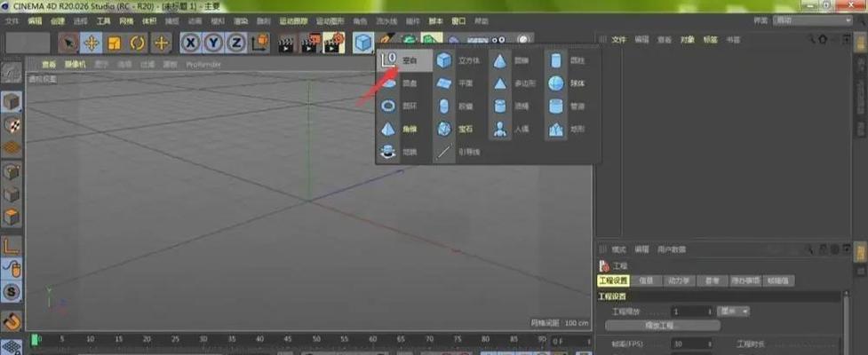Viewport: 868px width, 355px height.
Task: Select Polygons mode orange cube icon
Action: [12, 217]
